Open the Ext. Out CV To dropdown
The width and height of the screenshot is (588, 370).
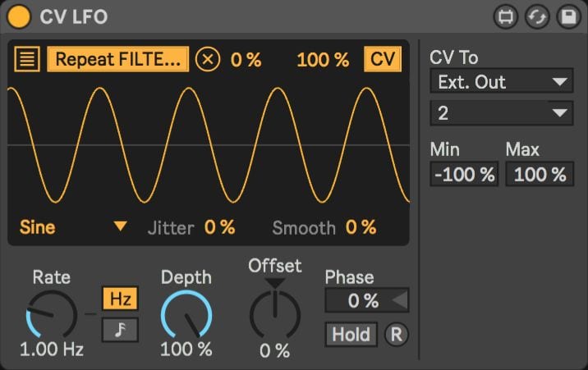click(x=502, y=81)
